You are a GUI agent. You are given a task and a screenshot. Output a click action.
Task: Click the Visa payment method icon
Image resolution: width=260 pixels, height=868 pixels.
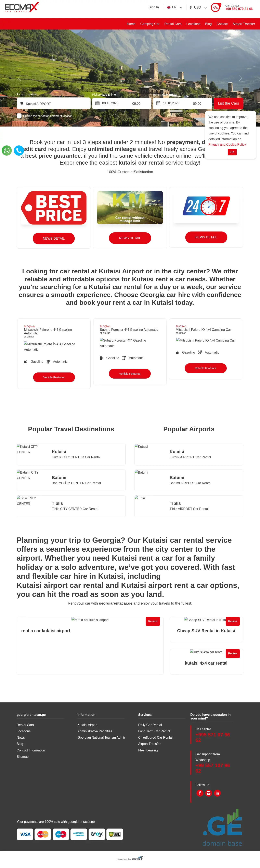(x=25, y=834)
